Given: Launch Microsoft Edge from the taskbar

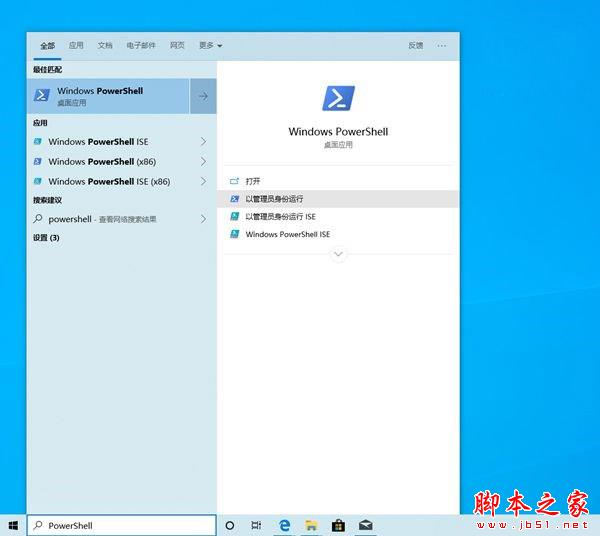Looking at the screenshot, I should coord(284,526).
